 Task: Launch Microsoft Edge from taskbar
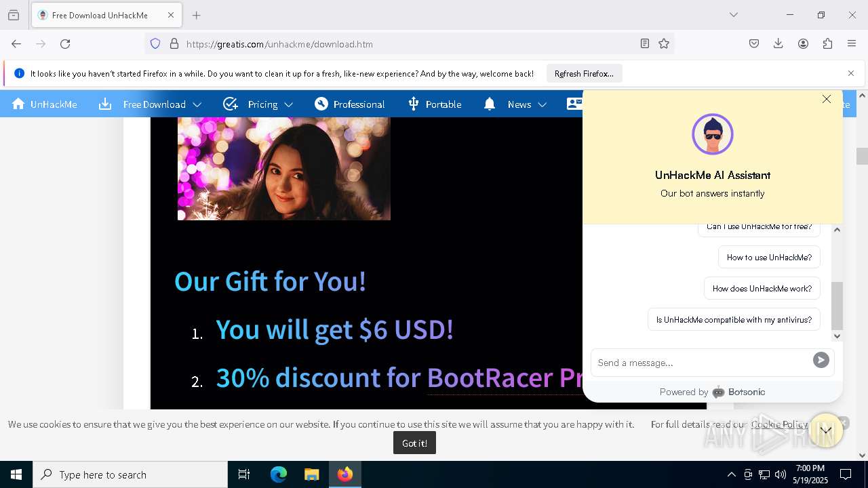tap(279, 474)
